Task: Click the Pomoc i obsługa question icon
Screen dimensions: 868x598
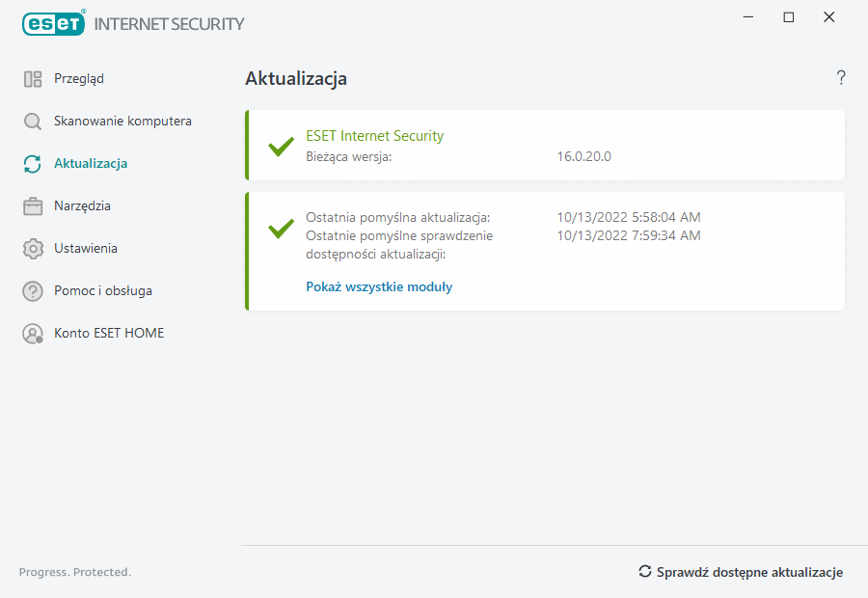Action: (x=33, y=291)
